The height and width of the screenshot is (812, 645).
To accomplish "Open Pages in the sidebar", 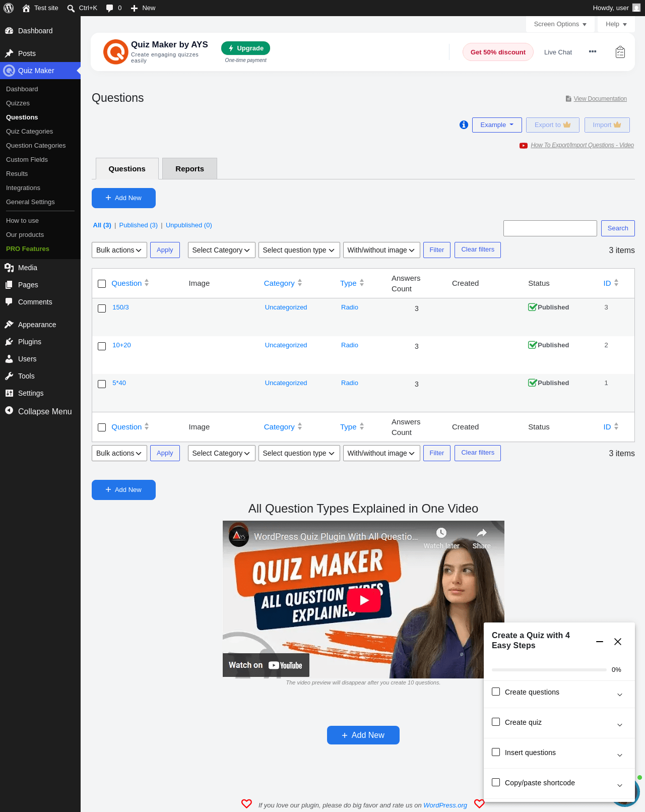I will (x=40, y=285).
